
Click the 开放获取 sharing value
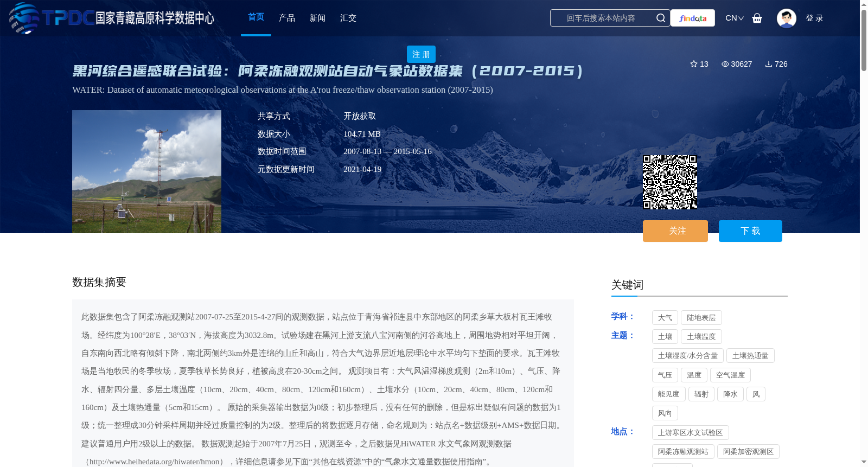pyautogui.click(x=360, y=116)
